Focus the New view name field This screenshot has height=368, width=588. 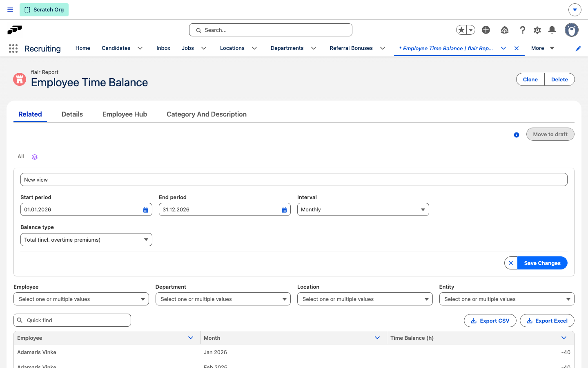[294, 180]
